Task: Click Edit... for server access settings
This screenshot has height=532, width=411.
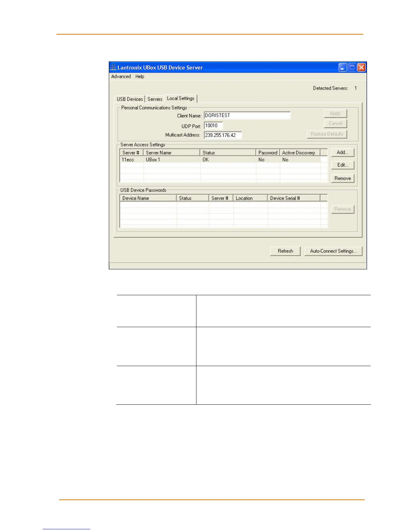Action: pos(342,165)
